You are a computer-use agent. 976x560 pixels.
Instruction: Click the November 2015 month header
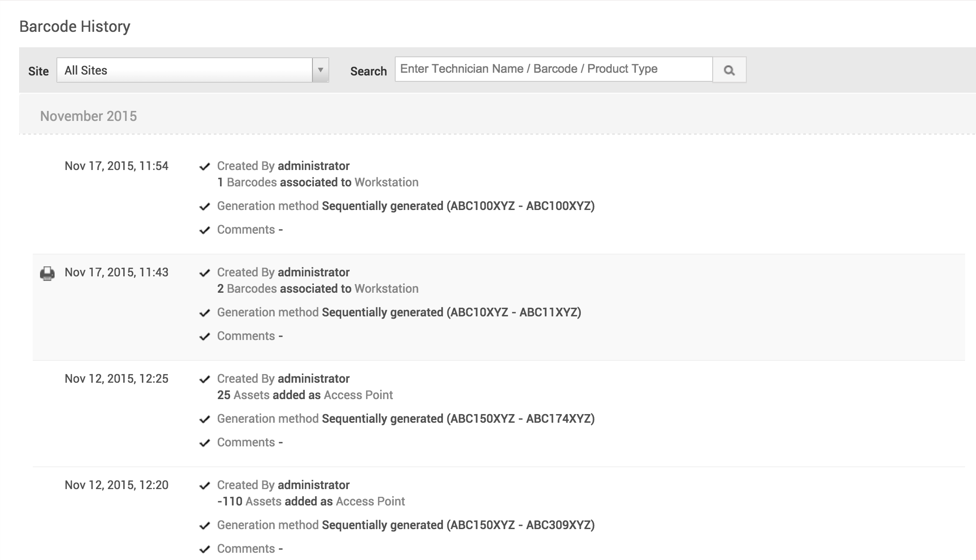(x=88, y=116)
